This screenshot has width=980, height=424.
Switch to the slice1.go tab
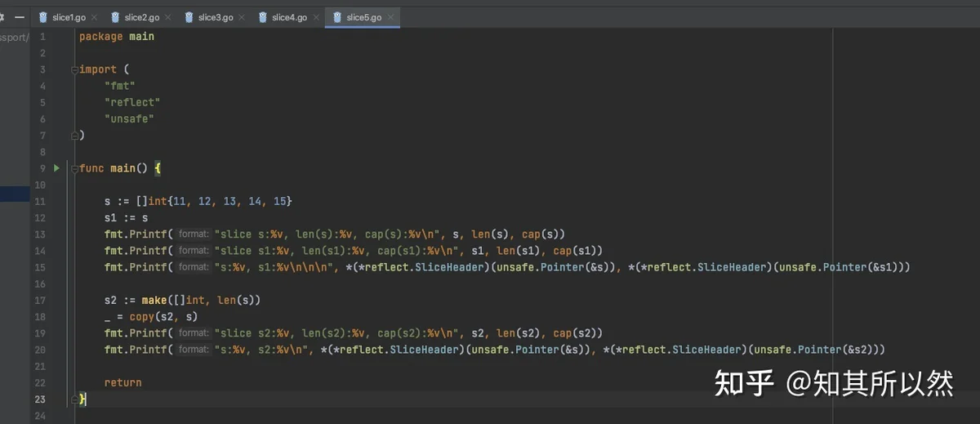(69, 17)
